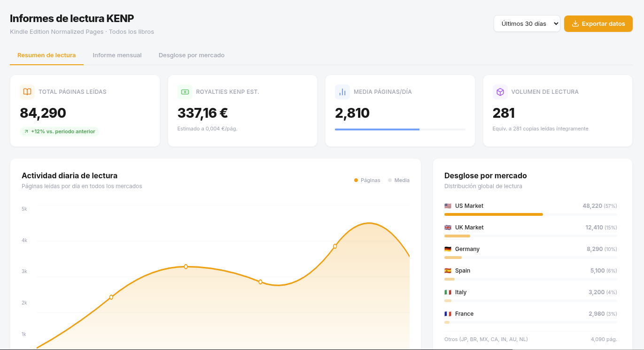
Task: Click the US flag icon
Action: [x=448, y=206]
